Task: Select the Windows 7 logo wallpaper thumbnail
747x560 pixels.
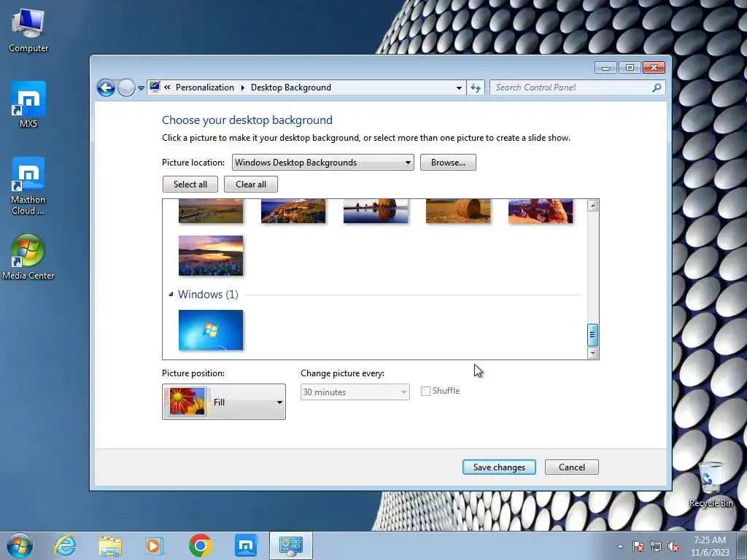Action: 211,330
